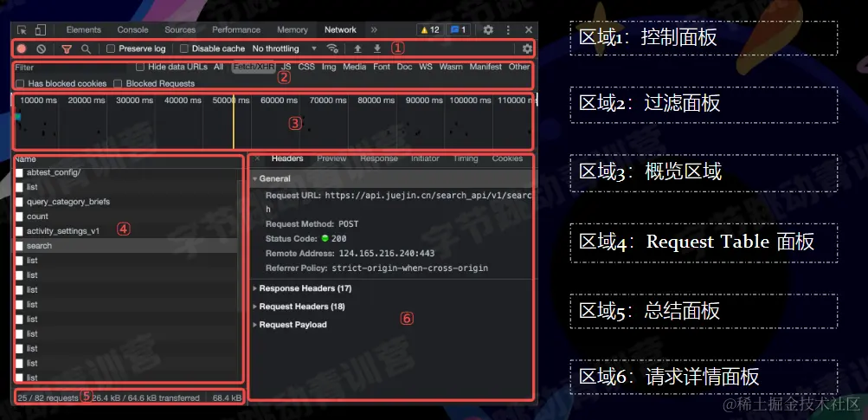Check Hide data URLs
This screenshot has width=868, height=420.
coord(140,67)
